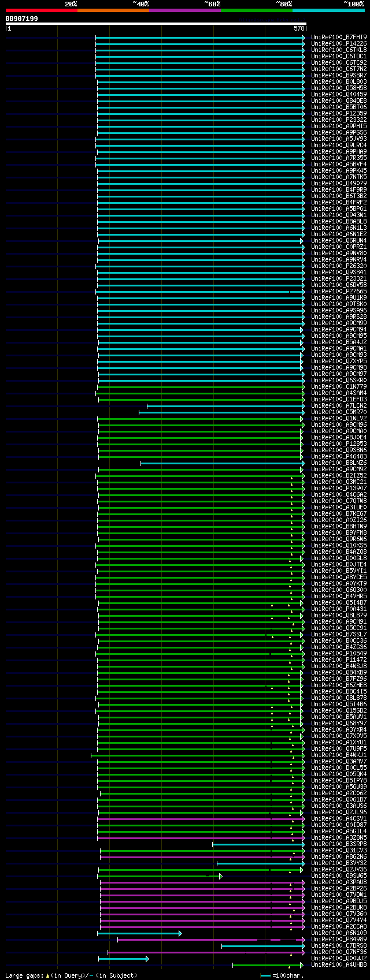Click the orange ~40% legend segment
Viewport: 370px width, 980px height.
click(x=113, y=10)
